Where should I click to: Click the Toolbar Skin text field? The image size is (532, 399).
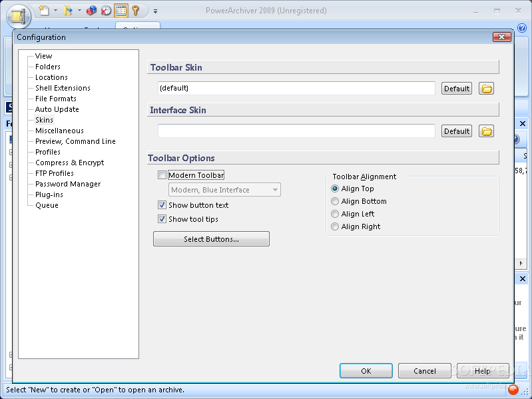tap(296, 88)
